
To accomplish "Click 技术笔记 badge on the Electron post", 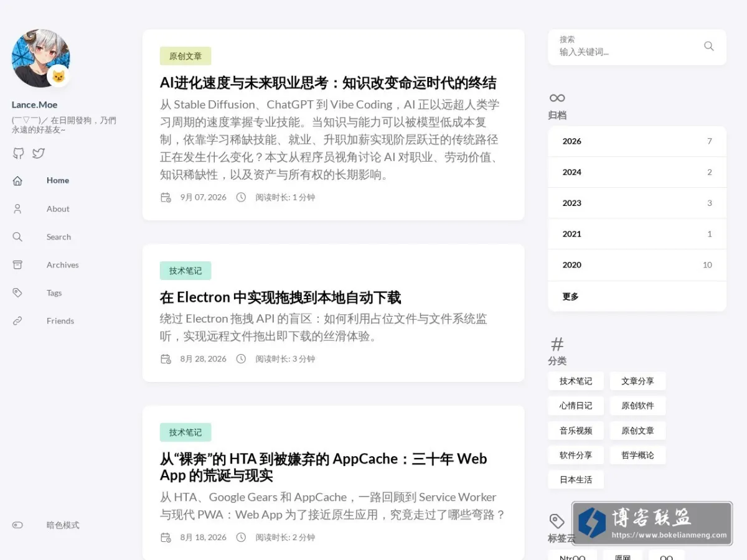I will [x=186, y=271].
